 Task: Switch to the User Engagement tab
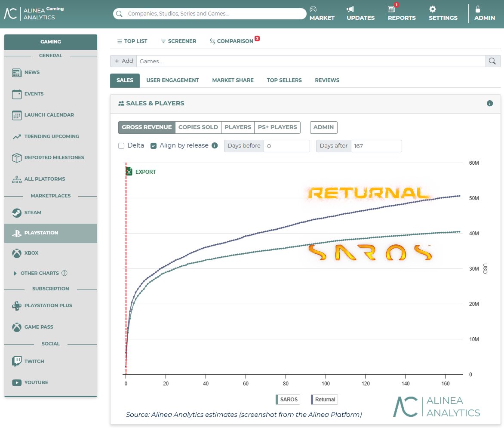point(172,80)
